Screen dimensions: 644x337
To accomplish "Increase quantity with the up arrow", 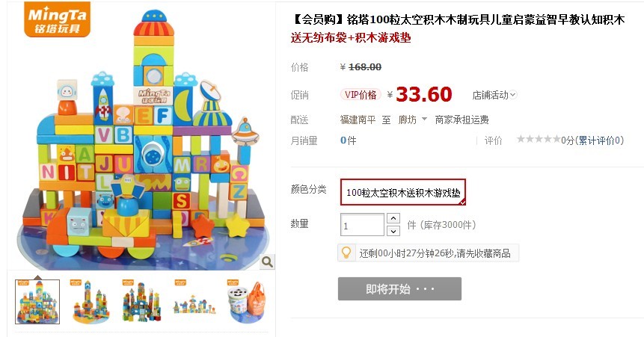I will [x=393, y=218].
